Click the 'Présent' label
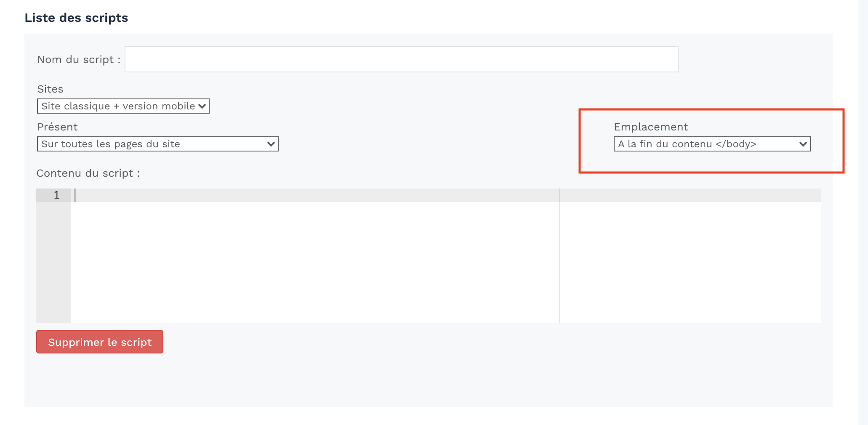The width and height of the screenshot is (868, 425). pyautogui.click(x=57, y=127)
